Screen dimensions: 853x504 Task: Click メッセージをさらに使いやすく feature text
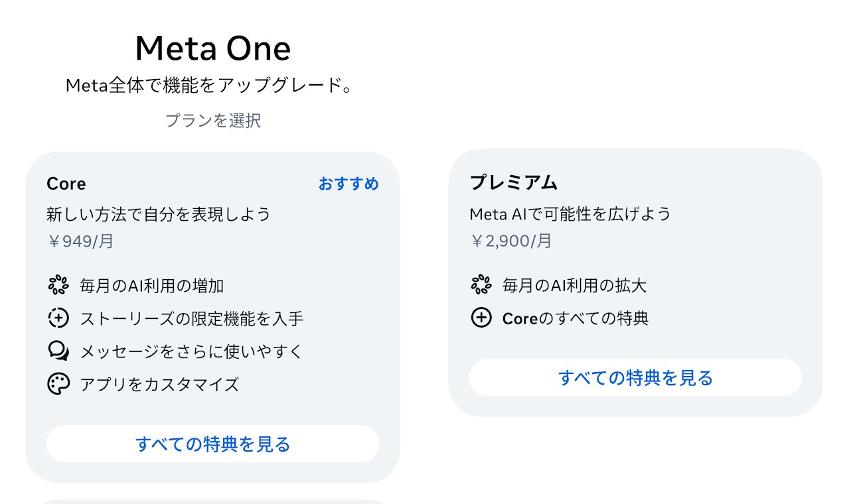(x=191, y=351)
